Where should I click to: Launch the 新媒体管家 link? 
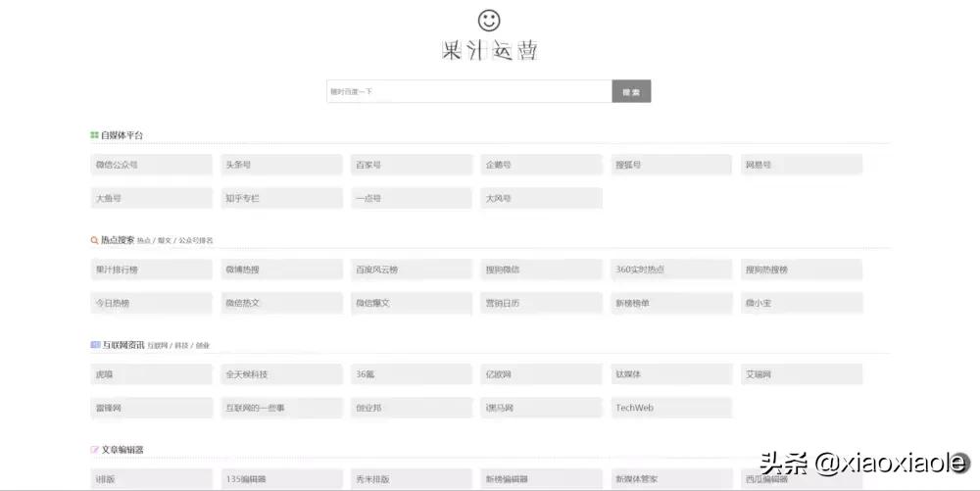[x=671, y=479]
